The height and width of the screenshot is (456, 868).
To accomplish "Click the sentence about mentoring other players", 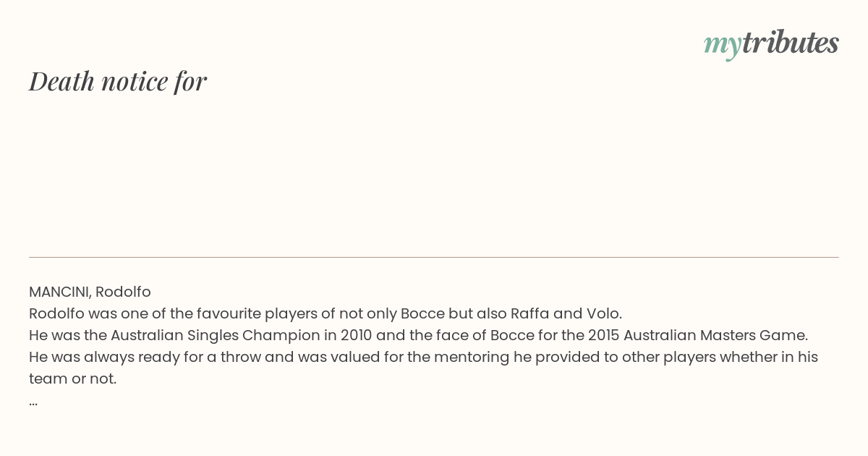I will point(424,368).
